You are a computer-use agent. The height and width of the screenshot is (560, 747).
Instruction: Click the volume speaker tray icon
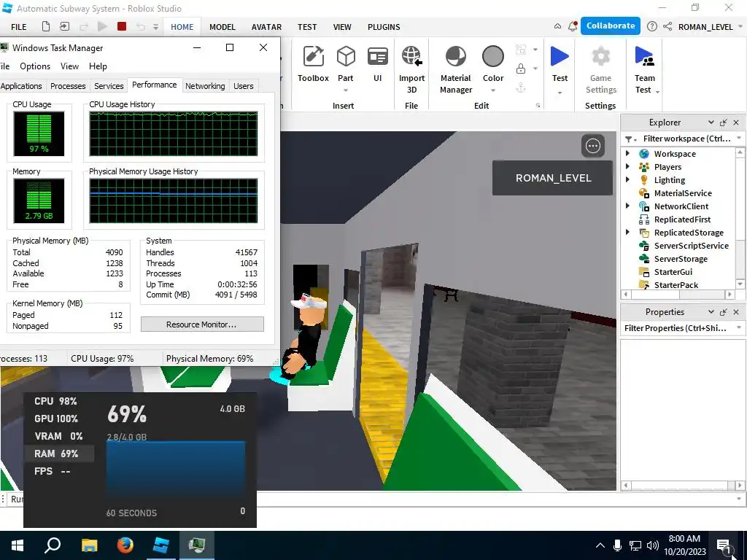653,545
